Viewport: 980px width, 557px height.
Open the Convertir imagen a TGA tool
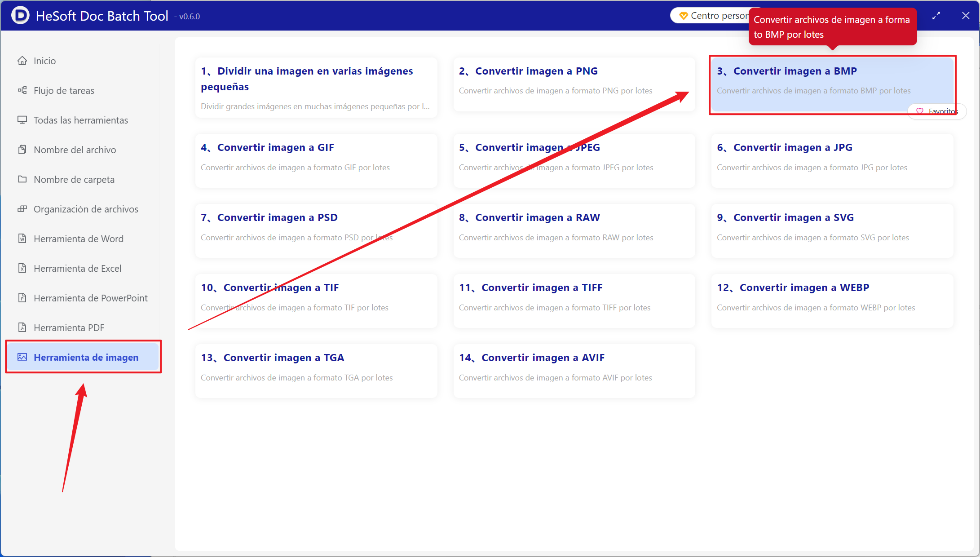coord(316,371)
